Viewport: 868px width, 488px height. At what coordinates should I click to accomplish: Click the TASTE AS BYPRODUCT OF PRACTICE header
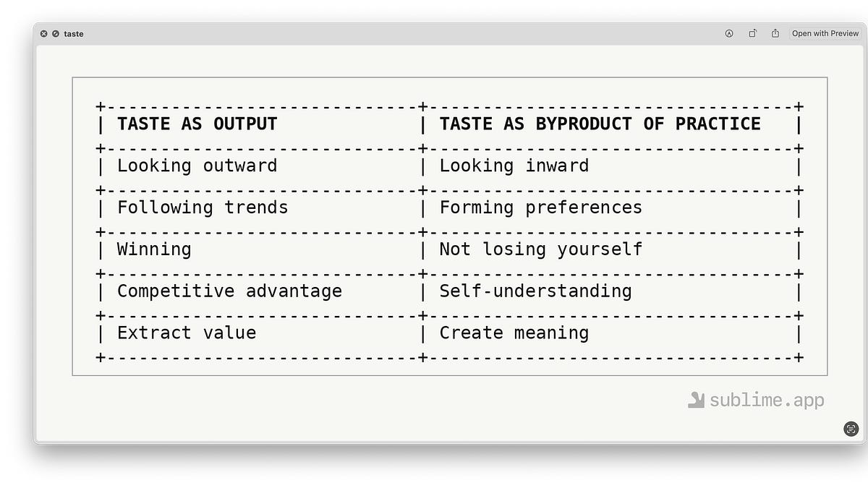pyautogui.click(x=600, y=124)
